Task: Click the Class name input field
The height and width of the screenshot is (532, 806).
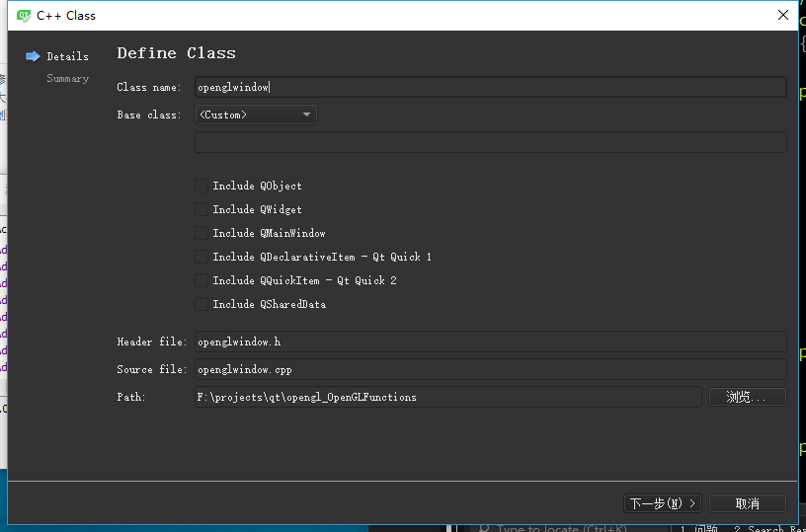Action: 490,87
